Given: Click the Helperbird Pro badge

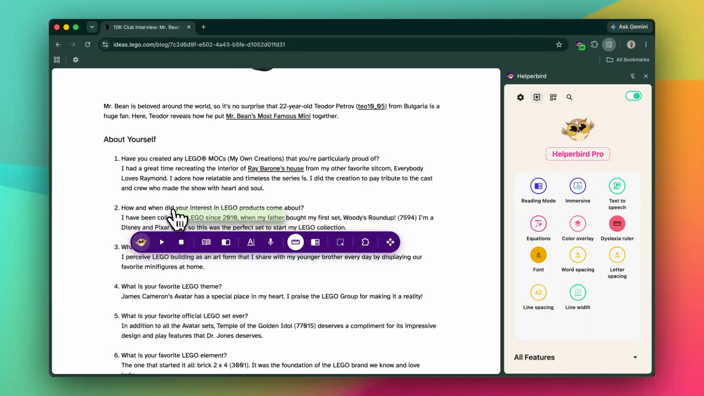Looking at the screenshot, I should [577, 154].
